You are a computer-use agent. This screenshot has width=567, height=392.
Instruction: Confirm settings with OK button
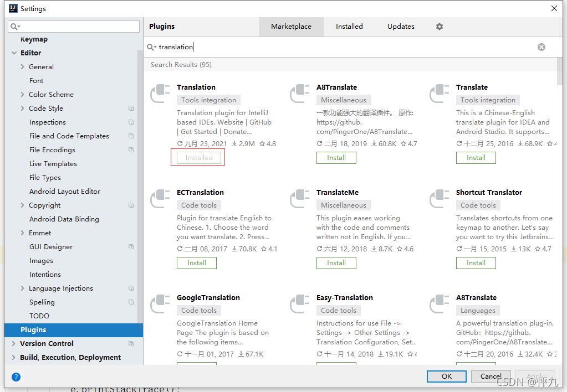[x=447, y=376]
